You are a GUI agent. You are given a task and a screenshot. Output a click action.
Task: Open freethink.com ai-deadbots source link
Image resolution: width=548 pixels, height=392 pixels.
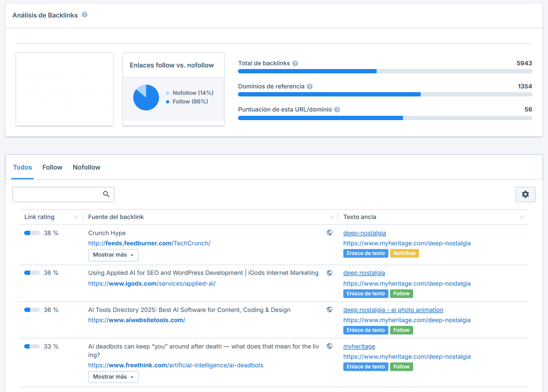coord(176,365)
